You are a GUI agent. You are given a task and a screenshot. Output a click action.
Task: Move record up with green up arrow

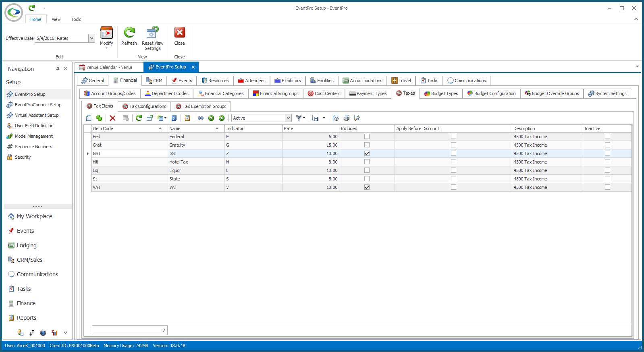pyautogui.click(x=211, y=118)
